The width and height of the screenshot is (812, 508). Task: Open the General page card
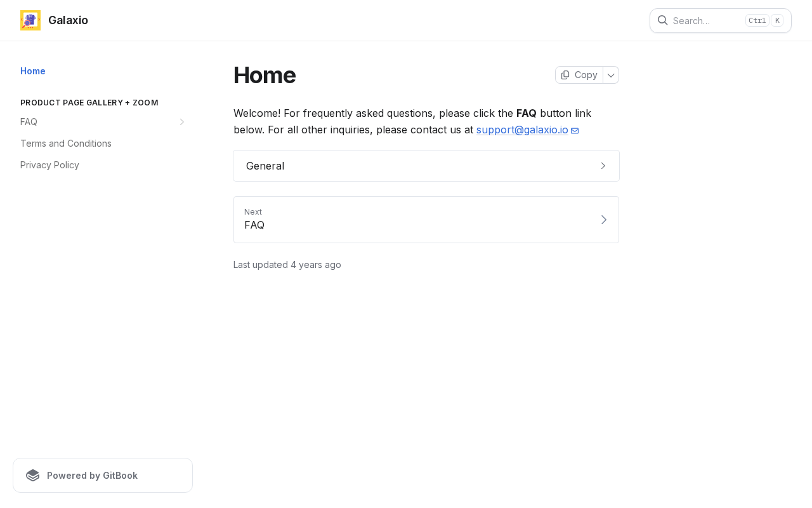point(419,166)
